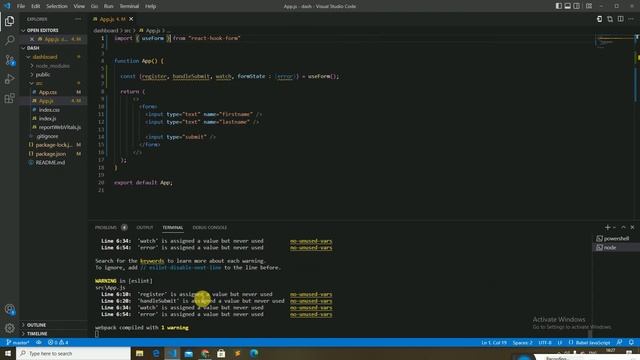Toggle secondary side bar layout icon
This screenshot has height=360, width=640.
(576, 6)
